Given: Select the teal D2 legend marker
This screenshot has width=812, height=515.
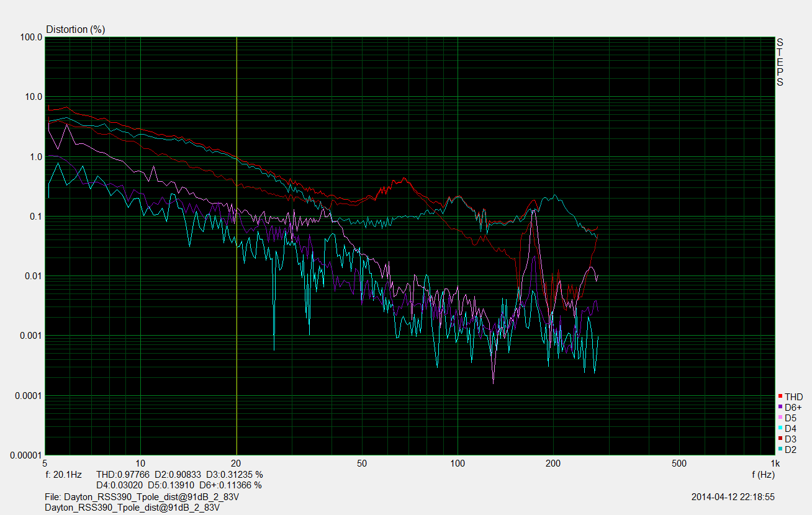Looking at the screenshot, I should [780, 449].
